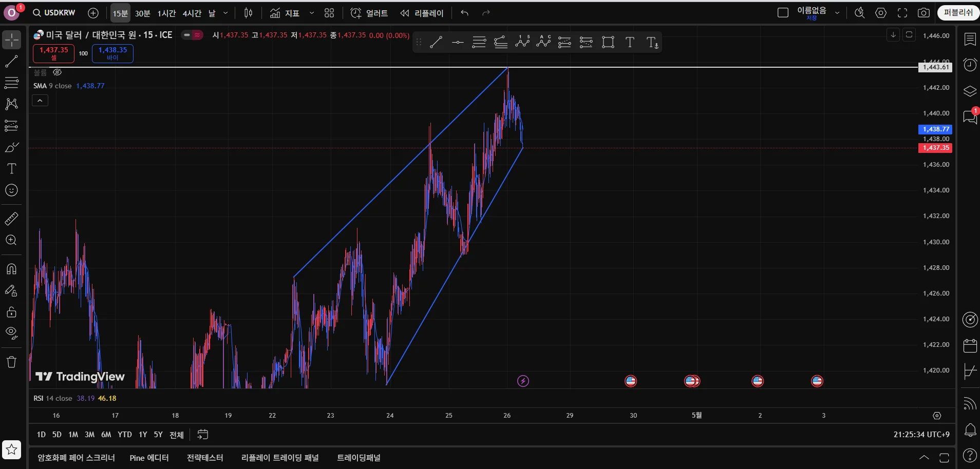Select the 1시간 timeframe
The height and width of the screenshot is (469, 980).
[166, 13]
